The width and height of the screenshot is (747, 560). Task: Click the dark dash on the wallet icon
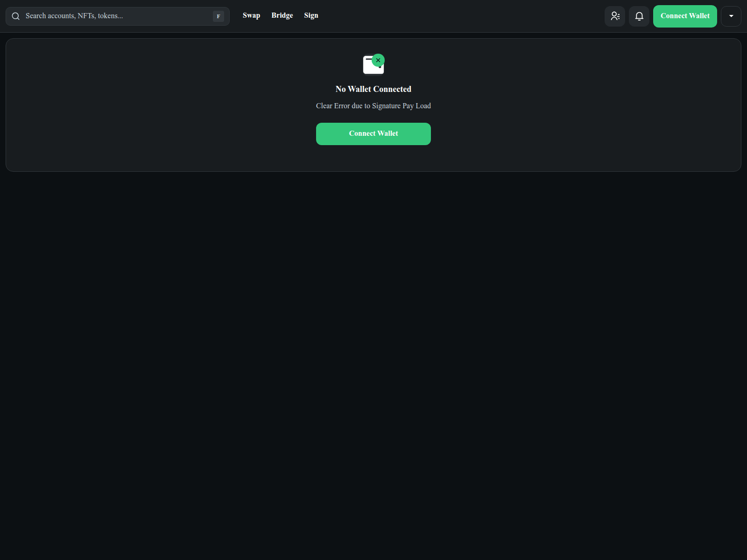pyautogui.click(x=368, y=59)
